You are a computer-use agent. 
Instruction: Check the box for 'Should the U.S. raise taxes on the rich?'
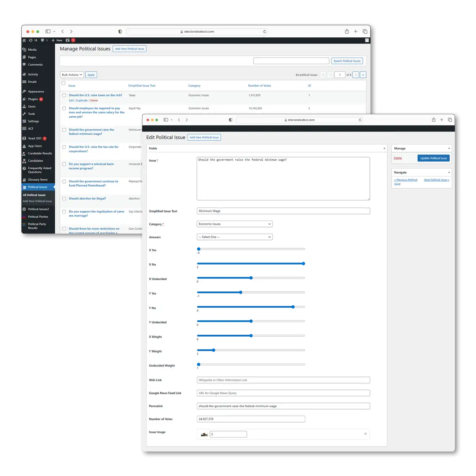tap(64, 96)
